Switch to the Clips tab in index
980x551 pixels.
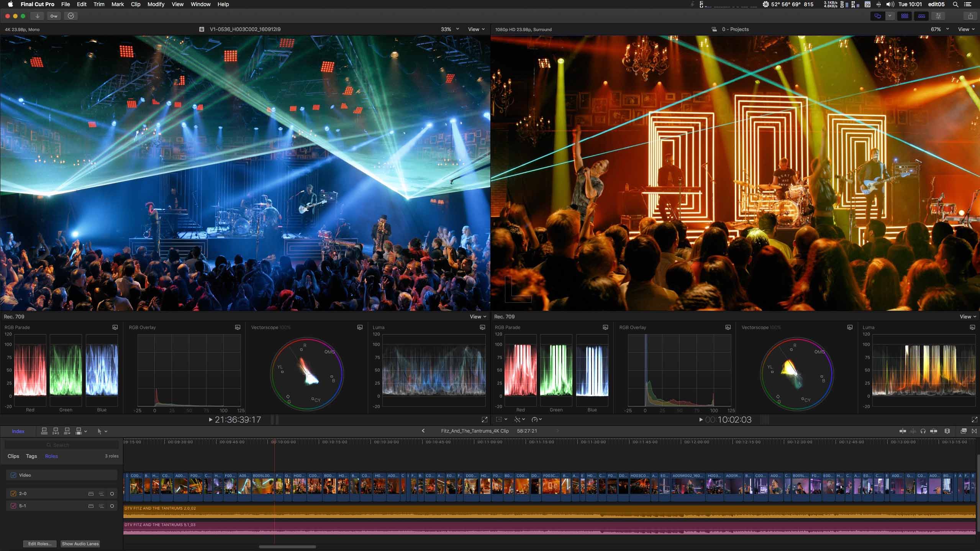(13, 456)
